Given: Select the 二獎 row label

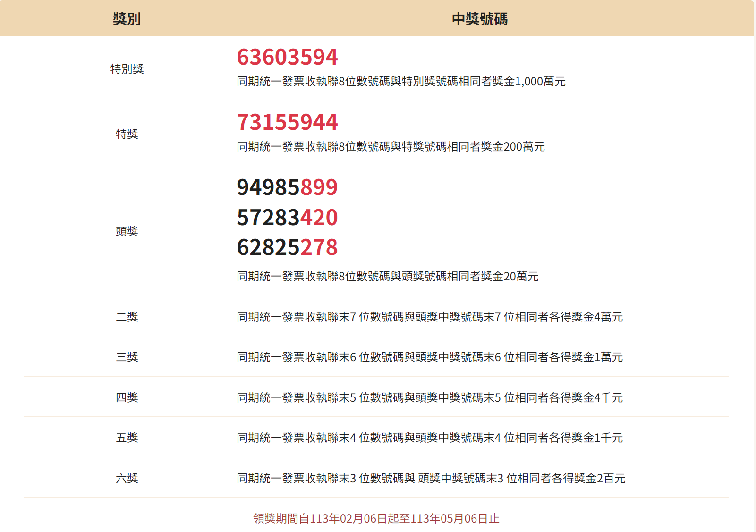Looking at the screenshot, I should (126, 316).
